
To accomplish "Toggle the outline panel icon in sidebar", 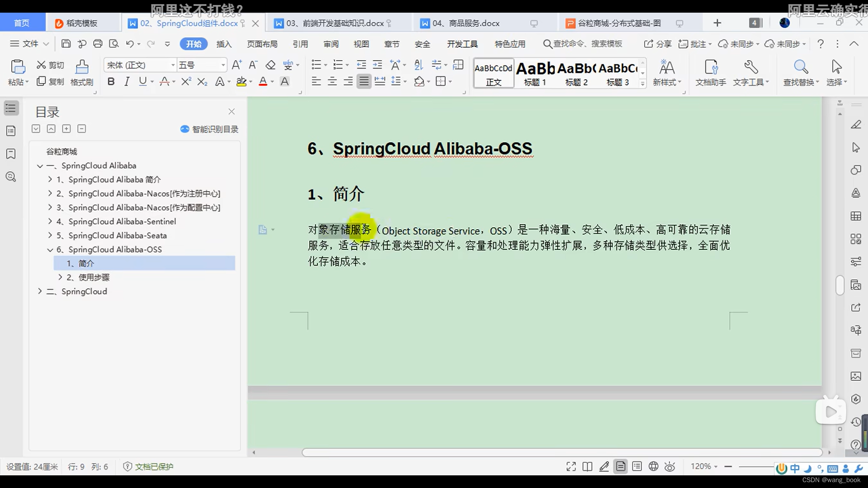I will (x=11, y=108).
